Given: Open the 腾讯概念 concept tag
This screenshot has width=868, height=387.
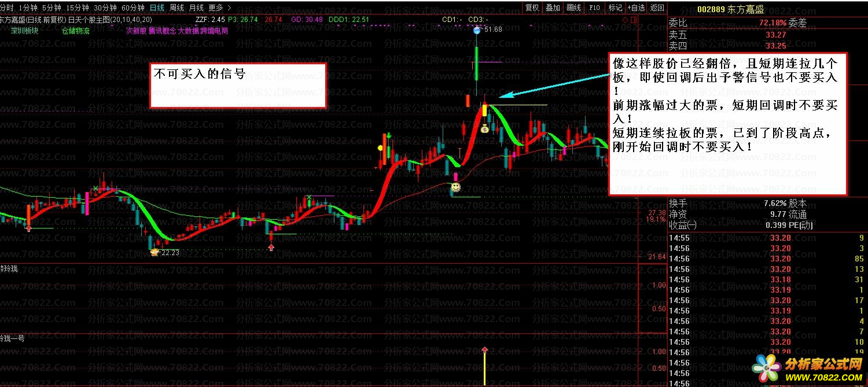Looking at the screenshot, I should [162, 31].
